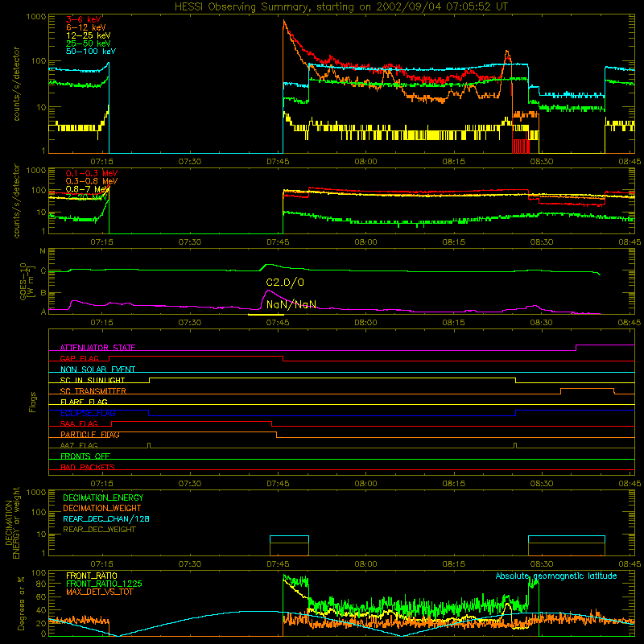Screen dimensions: 644x644
Task: Click the HESSI Observing Summary title text
Action: 341,6
